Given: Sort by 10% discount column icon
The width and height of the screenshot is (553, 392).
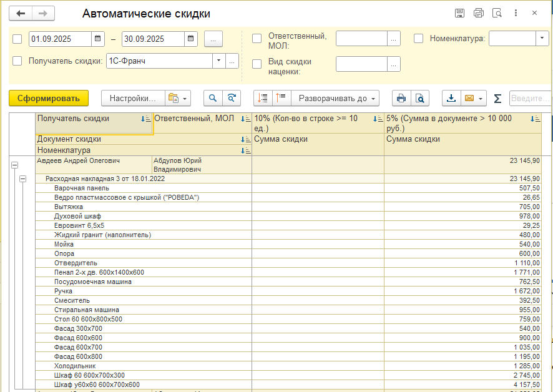Looking at the screenshot, I should [378, 119].
